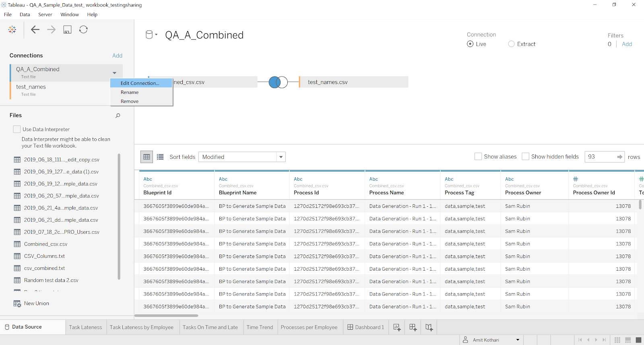644x345 pixels.
Task: Select the Live connection radio button
Action: tap(470, 44)
